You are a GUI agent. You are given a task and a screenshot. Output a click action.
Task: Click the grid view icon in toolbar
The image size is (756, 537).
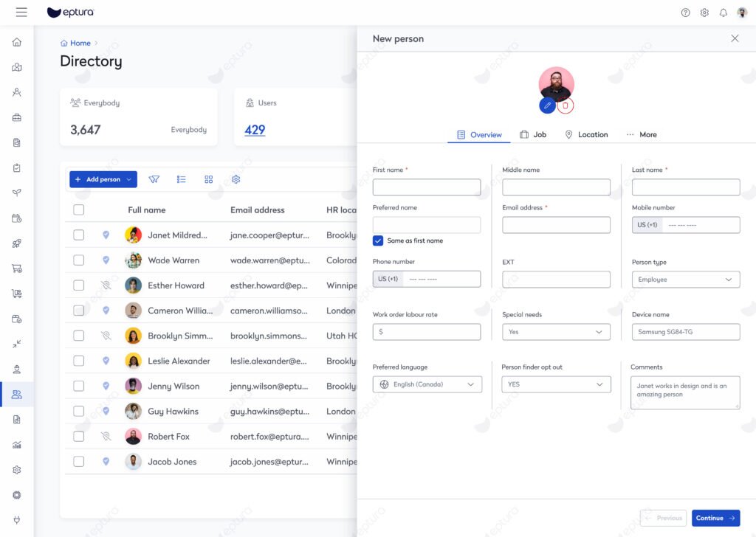pyautogui.click(x=209, y=179)
